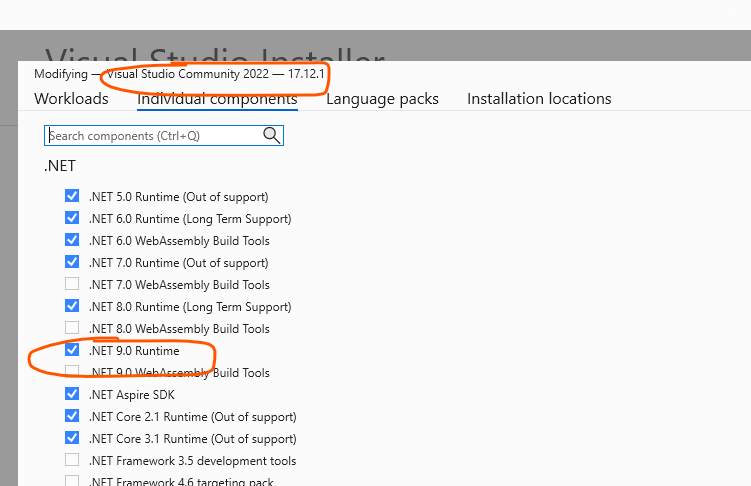
Task: Uncheck .NET 8.0 Runtime (Long Term Support)
Action: [72, 306]
